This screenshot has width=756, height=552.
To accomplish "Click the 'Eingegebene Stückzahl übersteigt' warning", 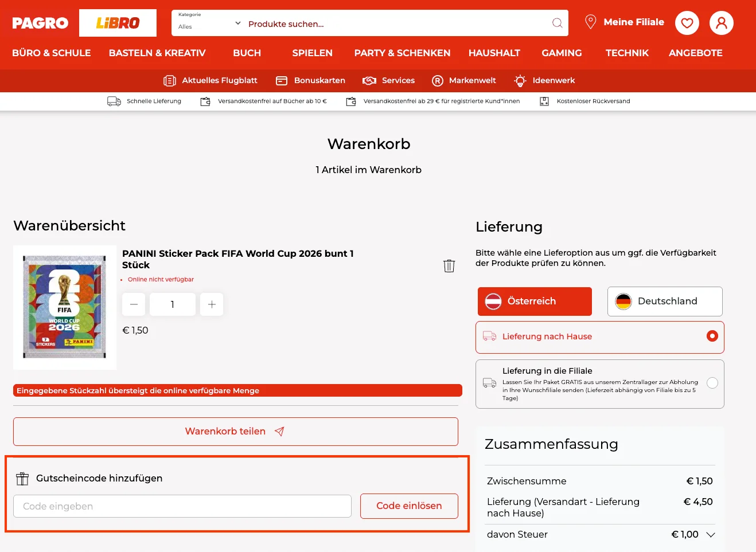I will click(237, 390).
